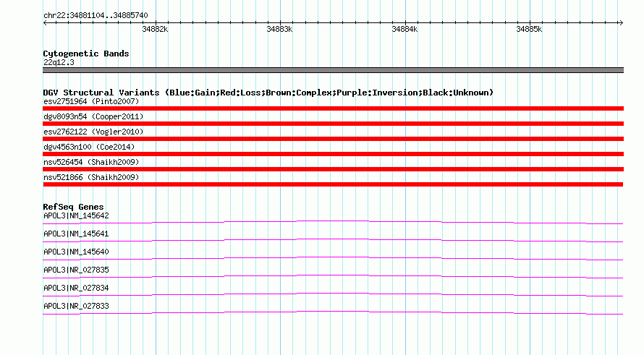Click the 34883k ruler tick label
This screenshot has height=355, width=644.
point(279,29)
